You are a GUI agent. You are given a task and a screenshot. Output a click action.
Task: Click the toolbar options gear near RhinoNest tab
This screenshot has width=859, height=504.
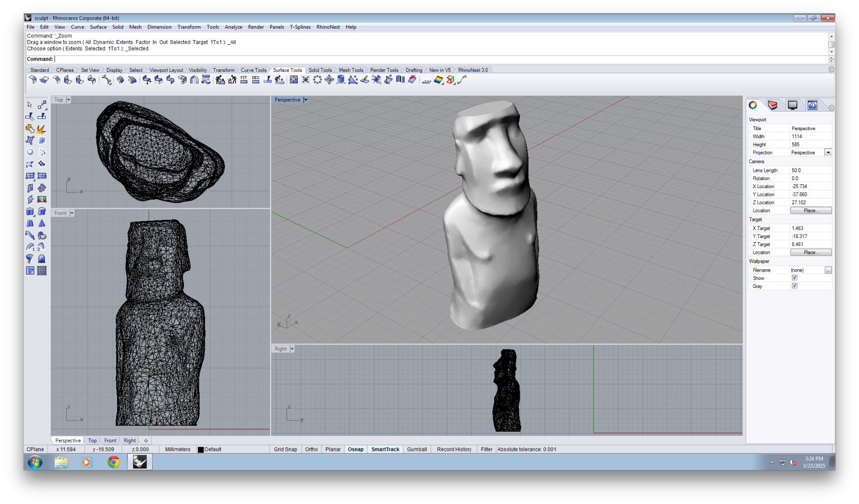831,70
